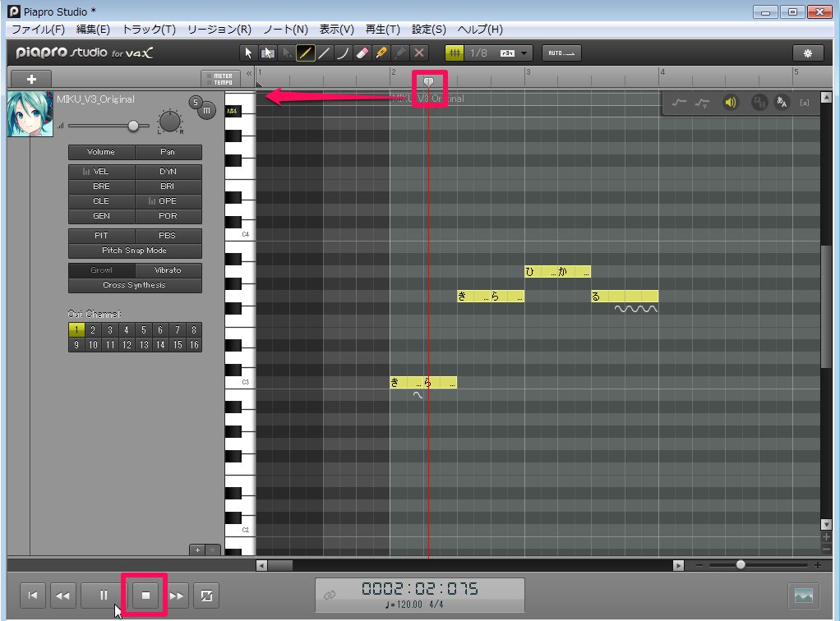Click the track volume slider knob
The image size is (840, 621).
[133, 126]
